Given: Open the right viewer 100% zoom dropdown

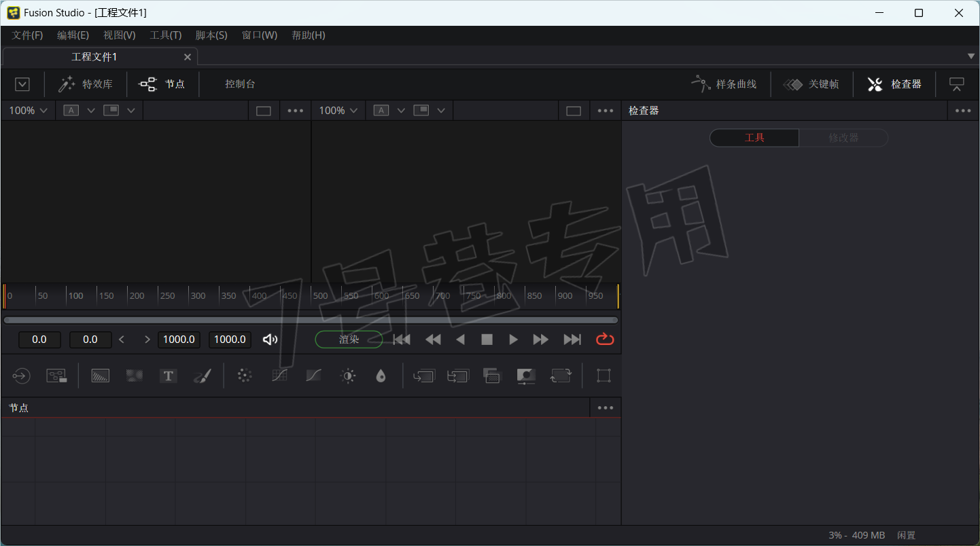Looking at the screenshot, I should (x=338, y=111).
